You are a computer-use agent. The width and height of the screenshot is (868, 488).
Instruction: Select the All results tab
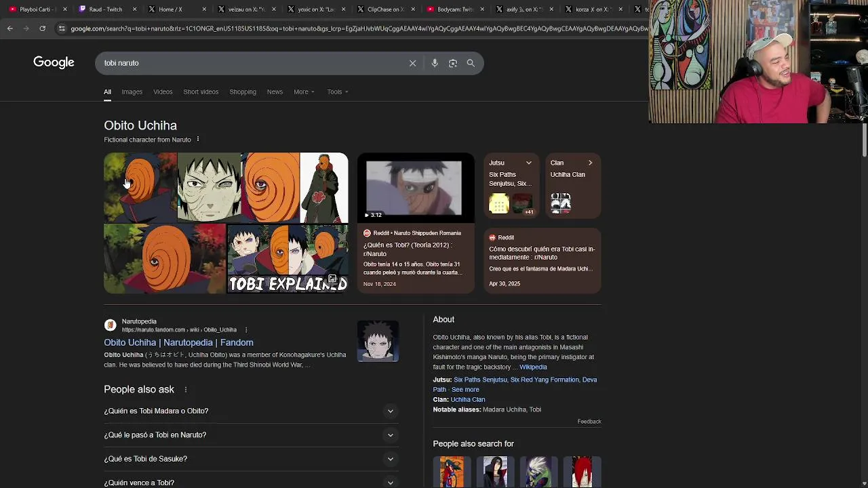coord(107,92)
